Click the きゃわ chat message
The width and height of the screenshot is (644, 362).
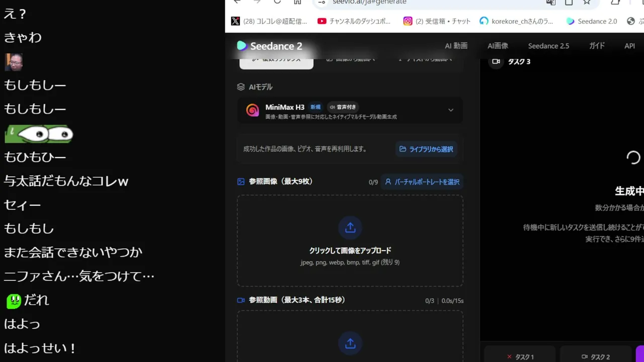pos(23,38)
